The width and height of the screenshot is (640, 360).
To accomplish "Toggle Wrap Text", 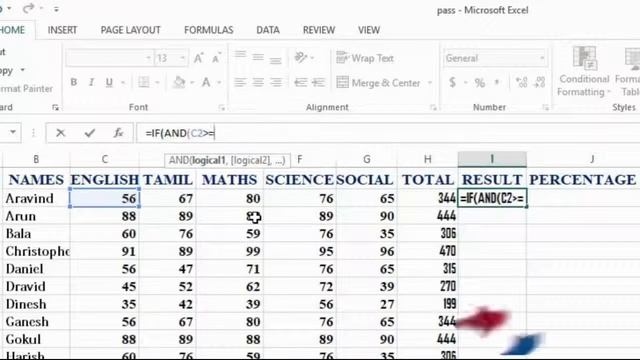I will point(365,58).
